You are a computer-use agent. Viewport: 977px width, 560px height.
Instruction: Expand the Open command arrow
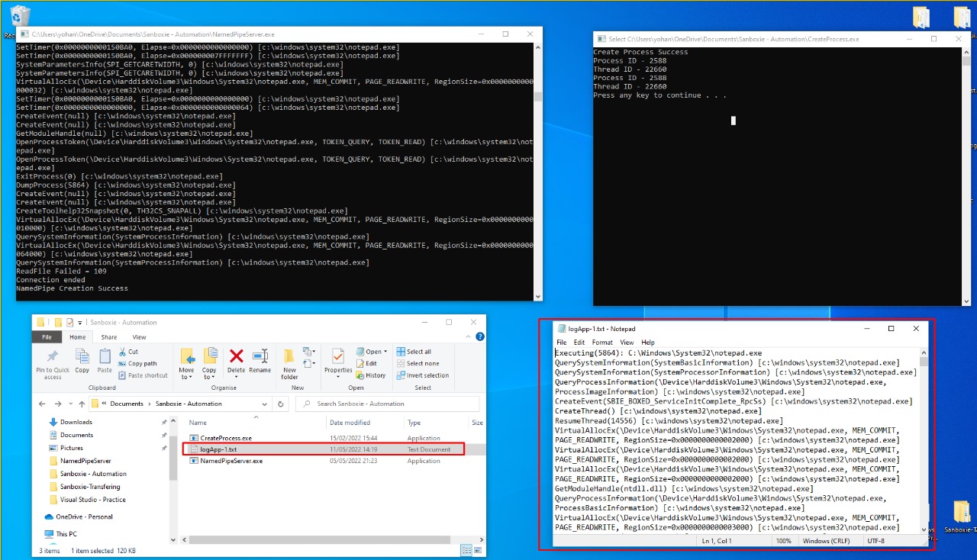[x=386, y=352]
